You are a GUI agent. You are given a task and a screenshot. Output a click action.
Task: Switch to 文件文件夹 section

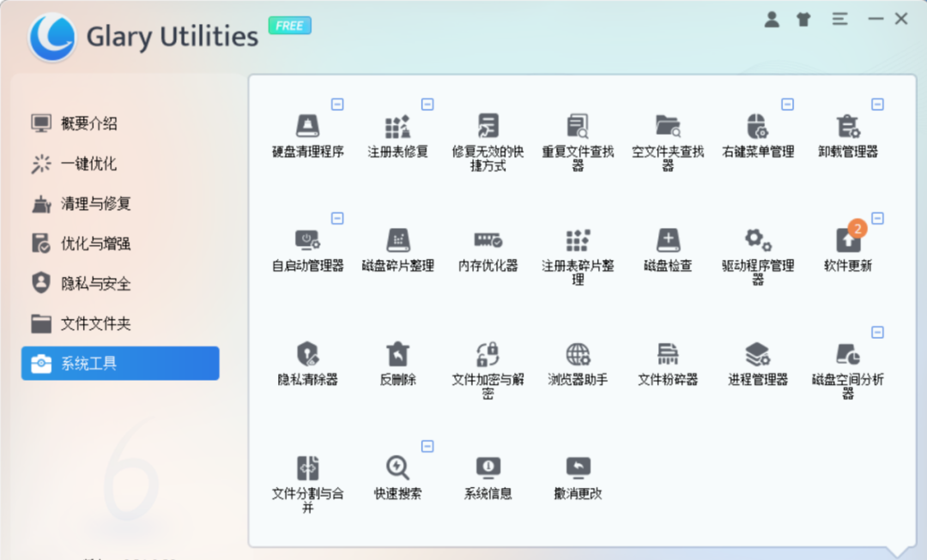[x=120, y=323]
